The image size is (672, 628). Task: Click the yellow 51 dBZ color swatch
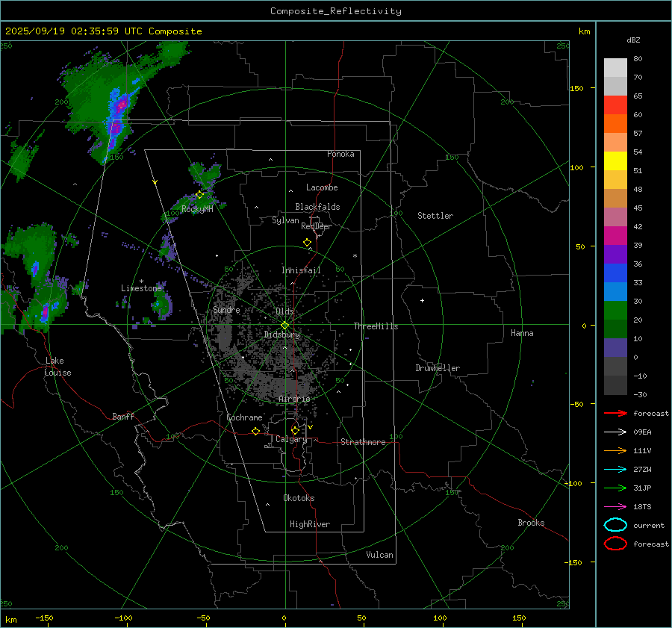click(615, 161)
